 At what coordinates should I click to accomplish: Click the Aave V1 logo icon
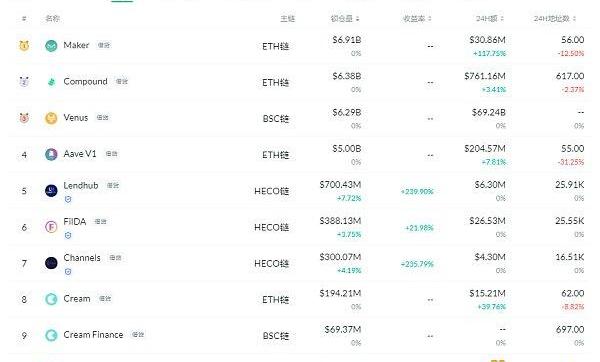pyautogui.click(x=51, y=154)
